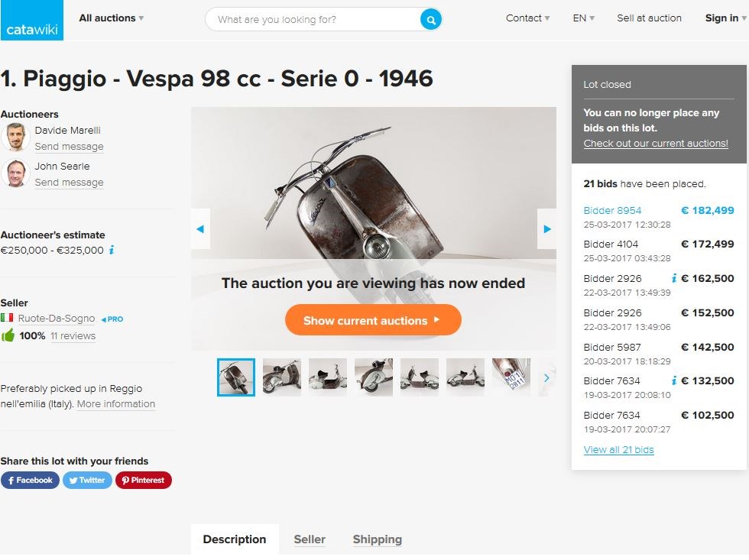Click Show current auctions button

click(x=373, y=320)
